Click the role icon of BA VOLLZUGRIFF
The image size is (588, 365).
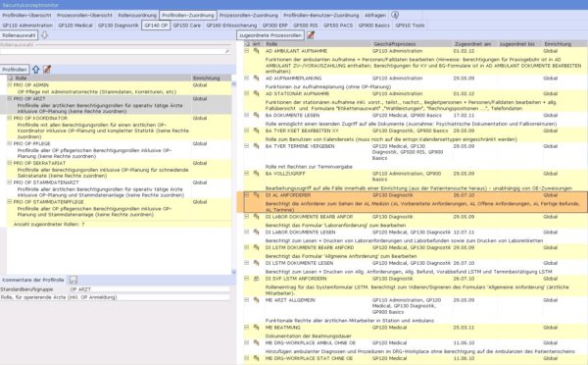click(x=256, y=174)
